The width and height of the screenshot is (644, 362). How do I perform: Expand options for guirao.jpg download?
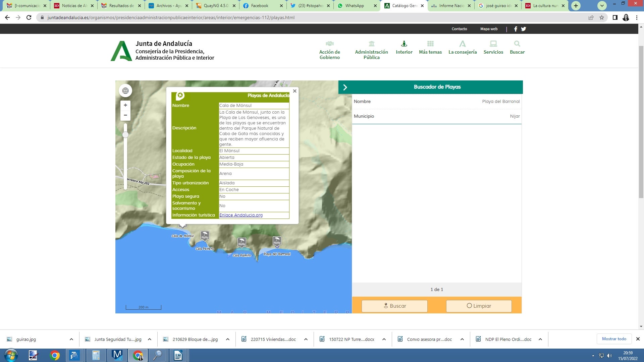[71, 339]
